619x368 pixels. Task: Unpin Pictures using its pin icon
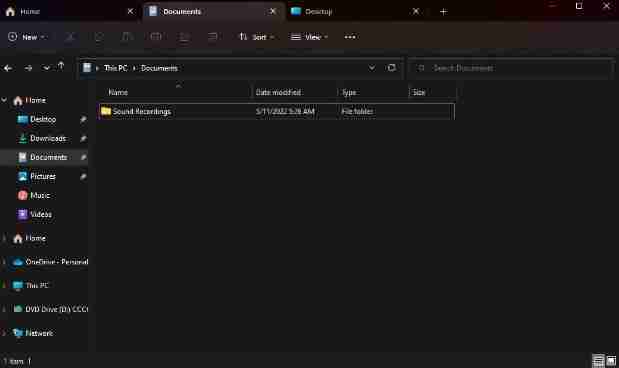point(83,176)
